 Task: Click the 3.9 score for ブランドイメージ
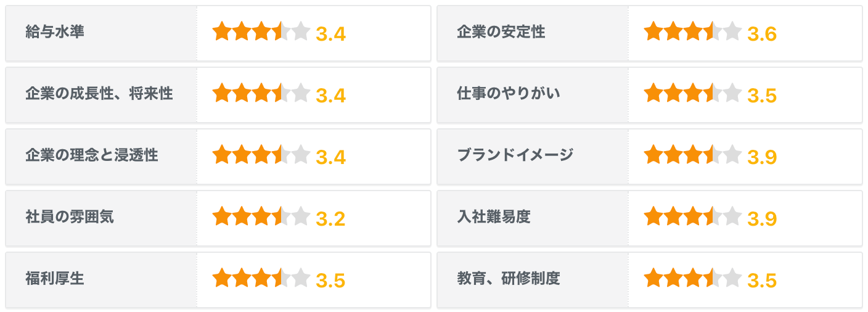pos(761,157)
